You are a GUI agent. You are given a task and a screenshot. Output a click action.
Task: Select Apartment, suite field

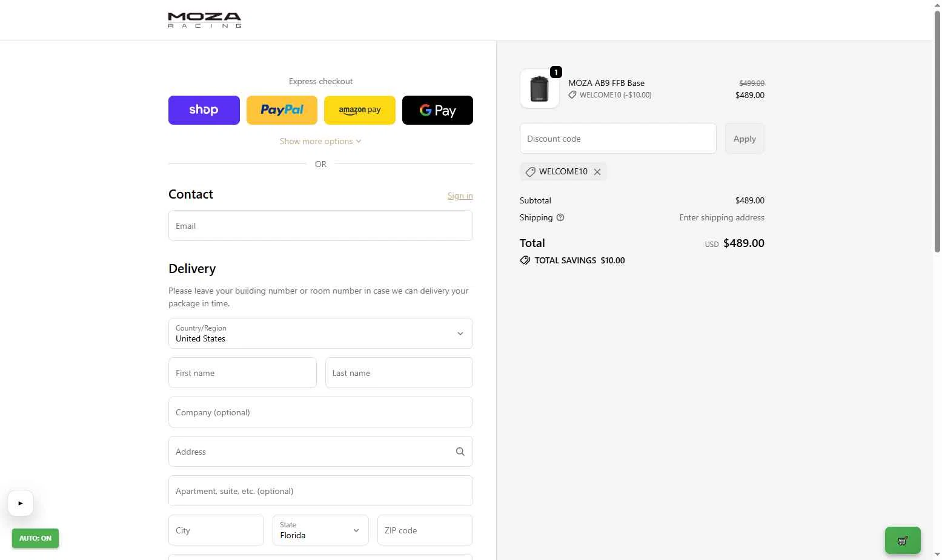point(320,491)
